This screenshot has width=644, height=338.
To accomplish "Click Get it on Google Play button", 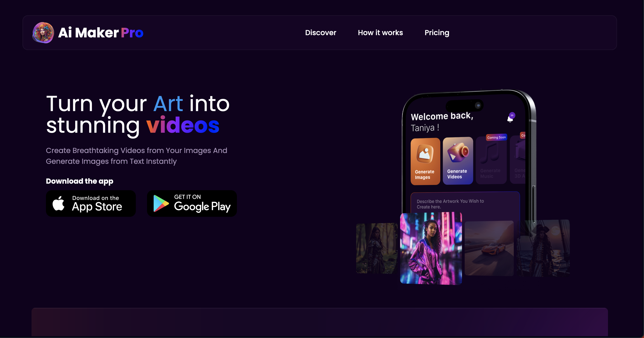I will pyautogui.click(x=192, y=203).
